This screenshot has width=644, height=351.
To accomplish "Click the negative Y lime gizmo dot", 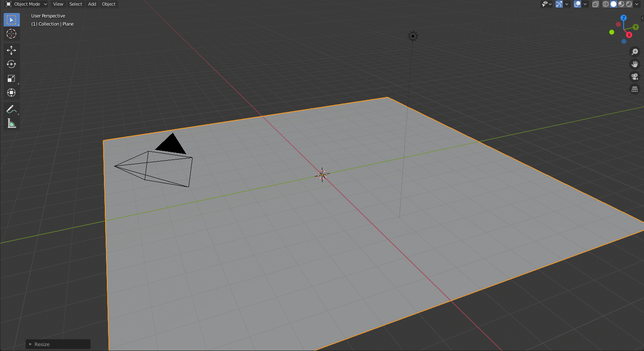I will [x=612, y=32].
